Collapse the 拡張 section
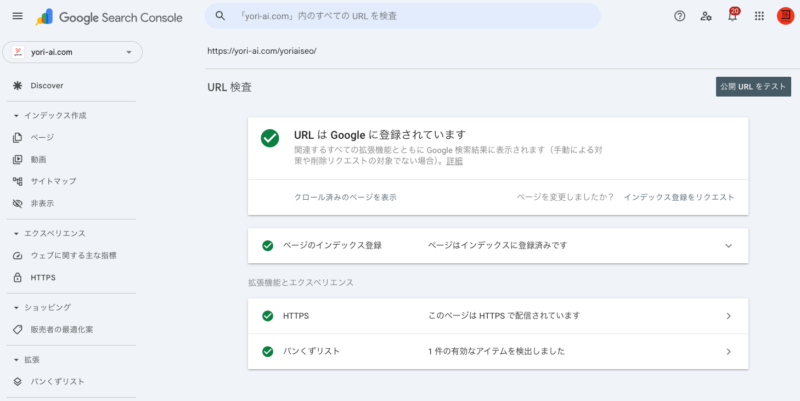 (x=16, y=360)
